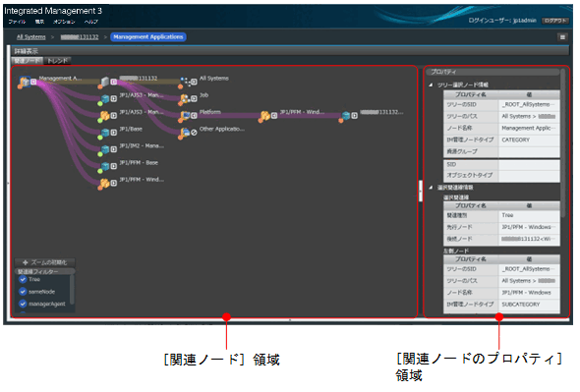This screenshot has height=392, width=580.
Task: Open the ファイル menu
Action: [17, 22]
